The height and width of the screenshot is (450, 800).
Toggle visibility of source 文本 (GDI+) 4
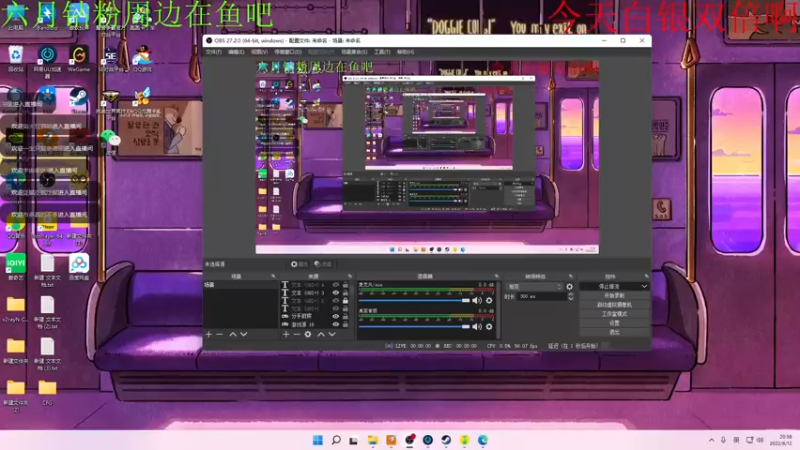pos(336,285)
